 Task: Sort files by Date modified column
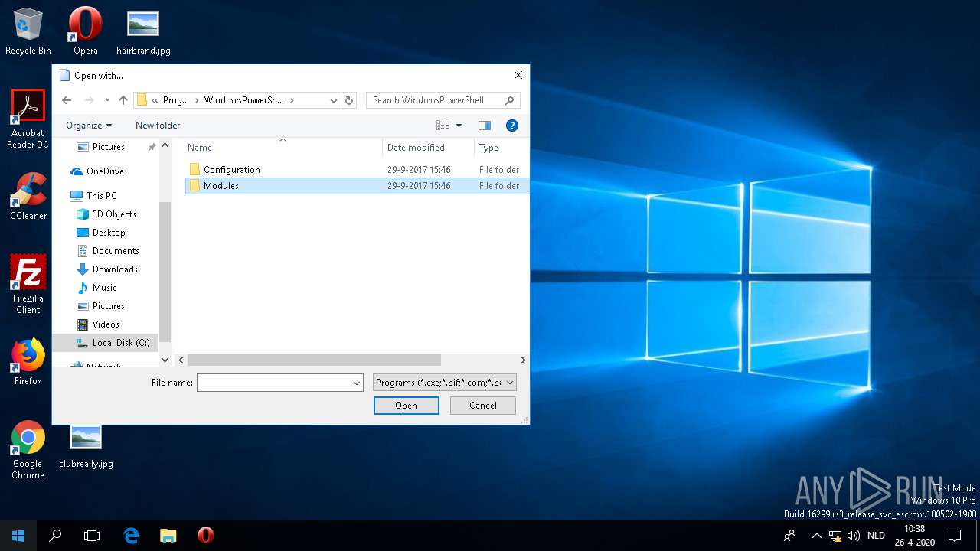coord(428,148)
